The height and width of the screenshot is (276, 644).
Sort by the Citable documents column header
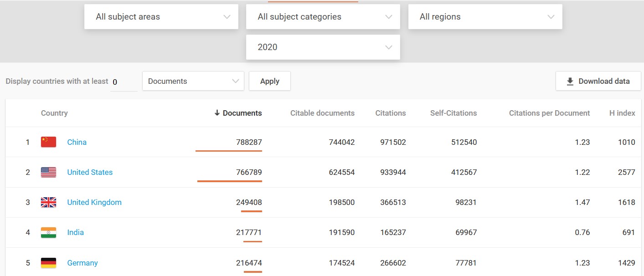322,113
